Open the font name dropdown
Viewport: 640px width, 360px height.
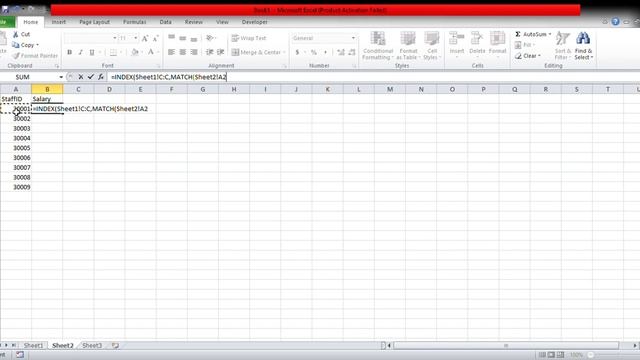tap(115, 38)
